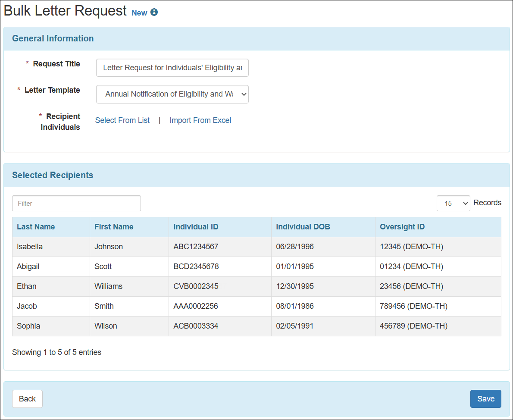Viewport: 513px width, 420px height.
Task: Click the Request Title input field
Action: click(x=172, y=68)
